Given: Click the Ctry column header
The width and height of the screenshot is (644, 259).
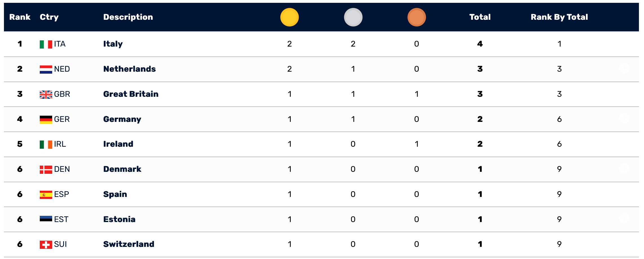Looking at the screenshot, I should click(x=49, y=17).
